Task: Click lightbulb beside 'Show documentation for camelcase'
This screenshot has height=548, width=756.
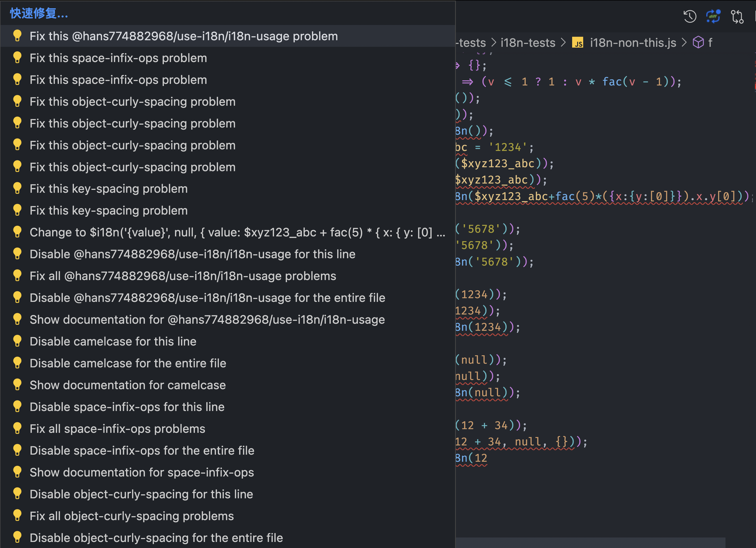Action: (17, 385)
